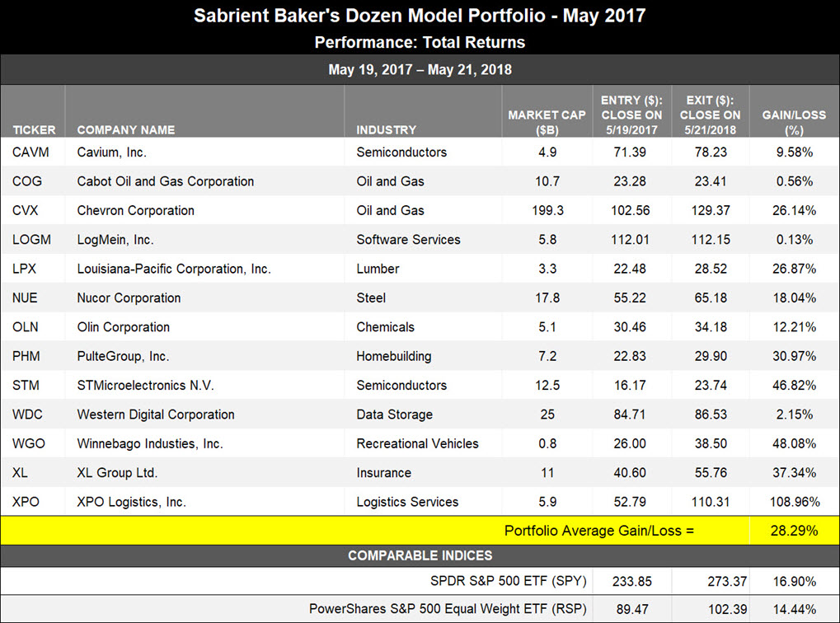Click the PHM ticker cell
Viewport: 840px width, 623px height.
[26, 356]
